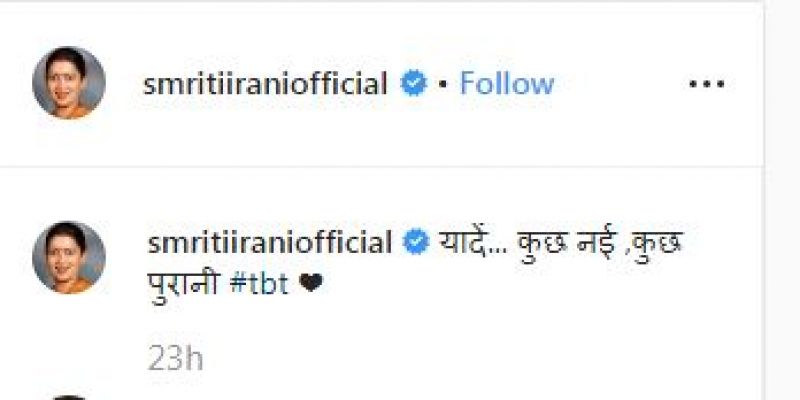Open the profile picture in the post header
800x400 pixels.
(x=69, y=83)
